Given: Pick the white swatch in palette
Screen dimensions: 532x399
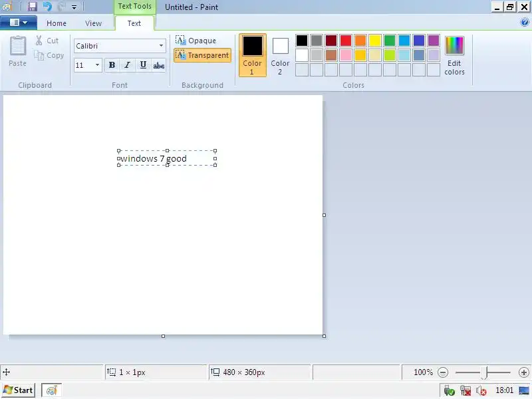Looking at the screenshot, I should [302, 55].
